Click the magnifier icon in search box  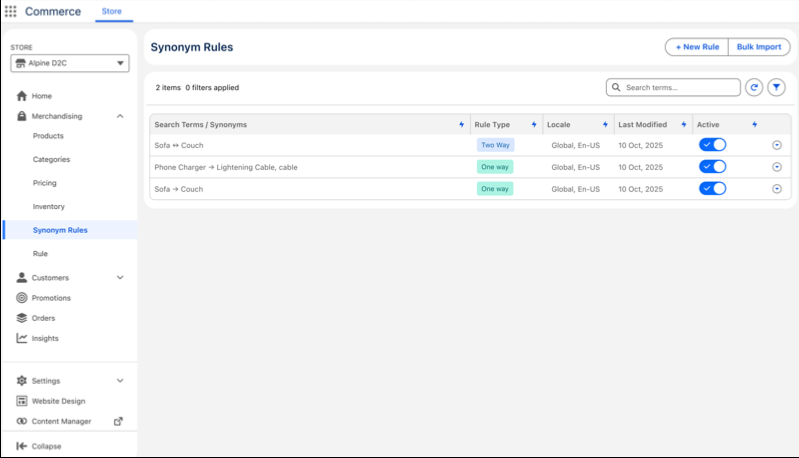click(x=616, y=87)
